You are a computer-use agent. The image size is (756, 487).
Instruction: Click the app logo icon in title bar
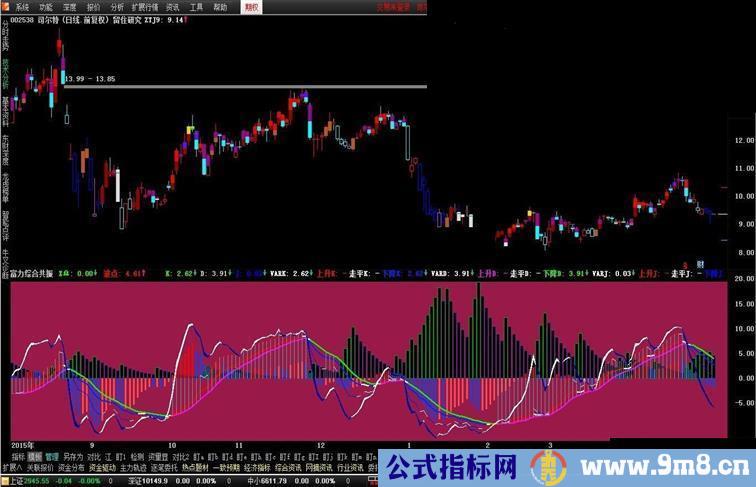pyautogui.click(x=6, y=5)
